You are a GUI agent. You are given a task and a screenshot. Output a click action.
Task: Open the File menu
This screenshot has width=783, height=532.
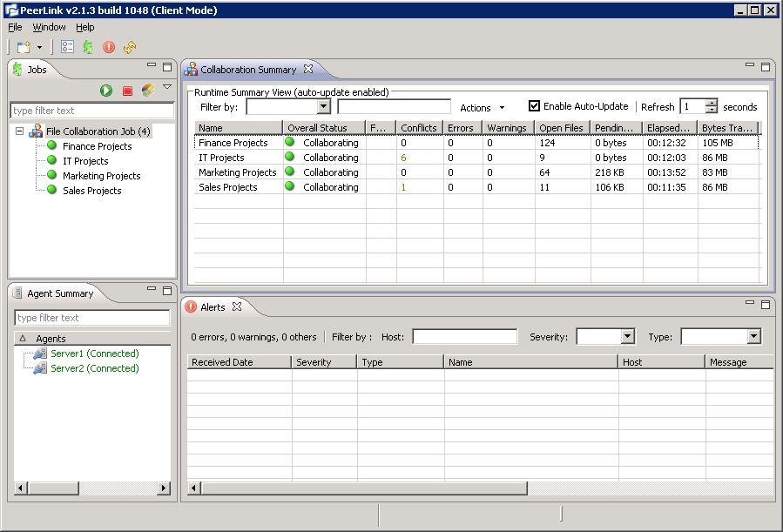pyautogui.click(x=15, y=27)
